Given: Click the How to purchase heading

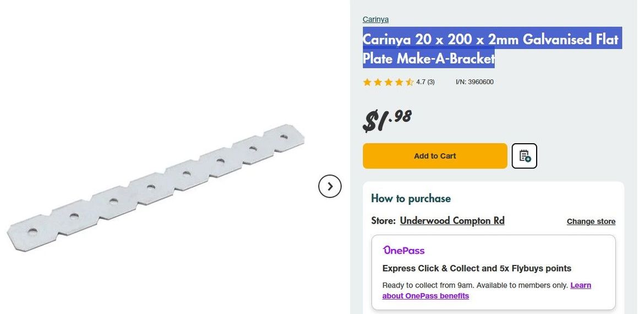Looking at the screenshot, I should tap(411, 198).
